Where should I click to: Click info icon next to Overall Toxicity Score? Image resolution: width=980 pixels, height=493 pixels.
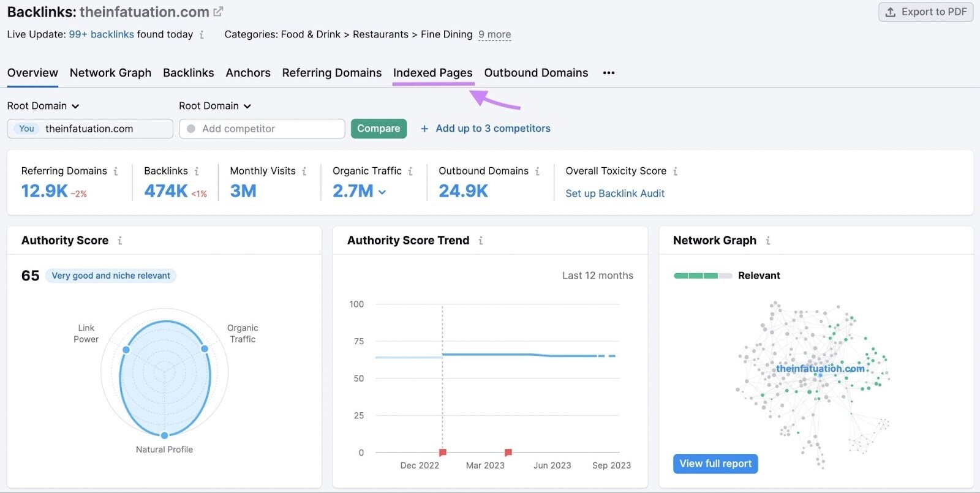tap(675, 171)
